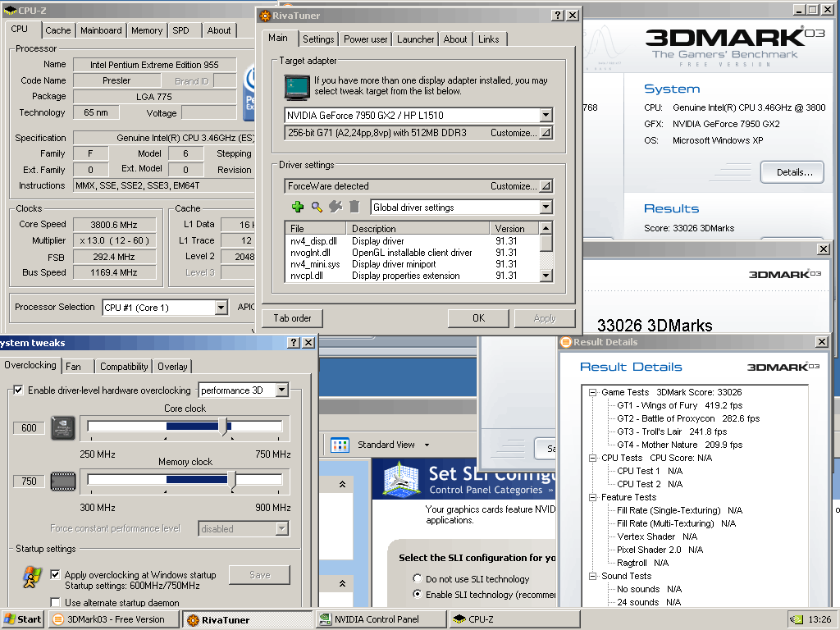Open the CPU-Z Processor Selection dropdown
The height and width of the screenshot is (630, 840).
[221, 308]
